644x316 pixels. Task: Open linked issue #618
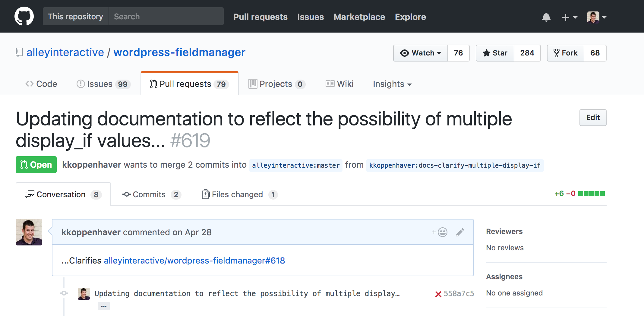pos(194,261)
